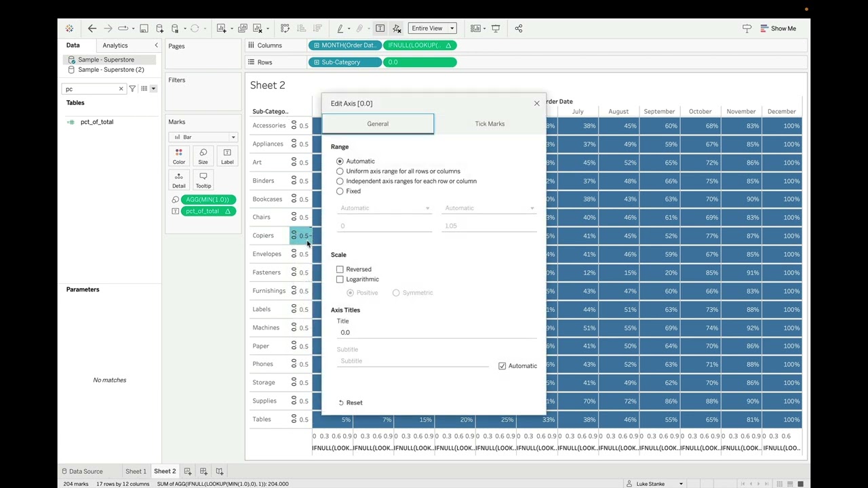The height and width of the screenshot is (488, 868).
Task: Click the Detail button in Marks card
Action: 179,180
